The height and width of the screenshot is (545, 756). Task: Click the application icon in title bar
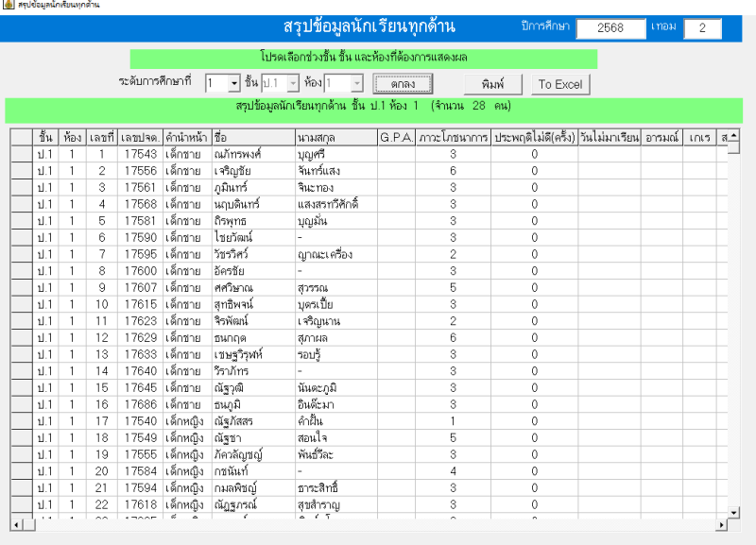[8, 6]
